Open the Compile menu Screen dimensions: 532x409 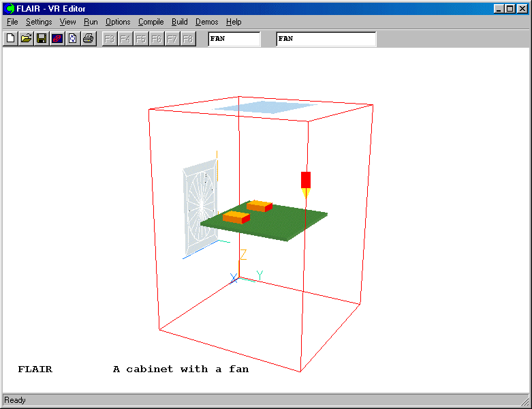(x=151, y=22)
